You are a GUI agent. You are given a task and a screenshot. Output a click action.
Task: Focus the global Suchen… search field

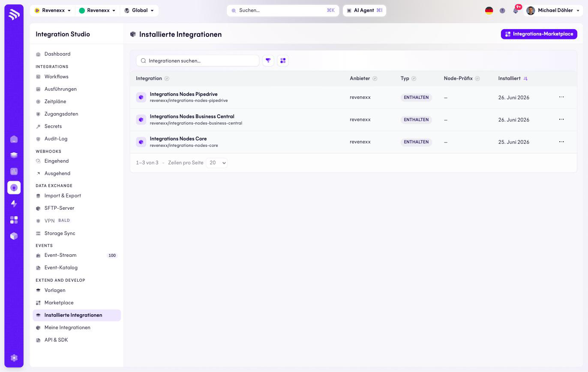click(x=283, y=11)
